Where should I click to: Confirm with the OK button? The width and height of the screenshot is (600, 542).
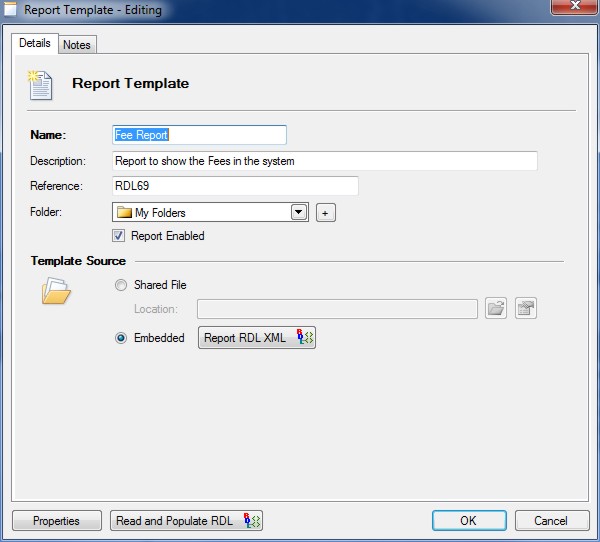(x=469, y=521)
